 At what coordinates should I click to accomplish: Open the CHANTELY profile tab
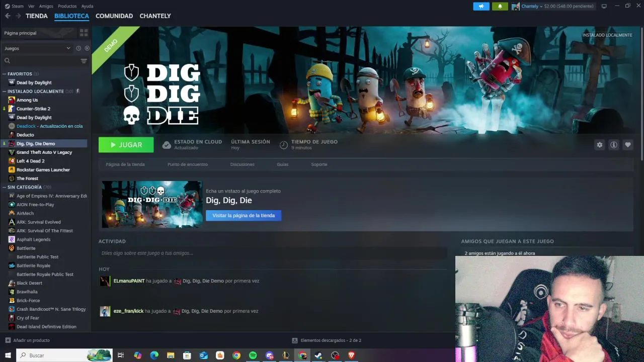(x=155, y=16)
